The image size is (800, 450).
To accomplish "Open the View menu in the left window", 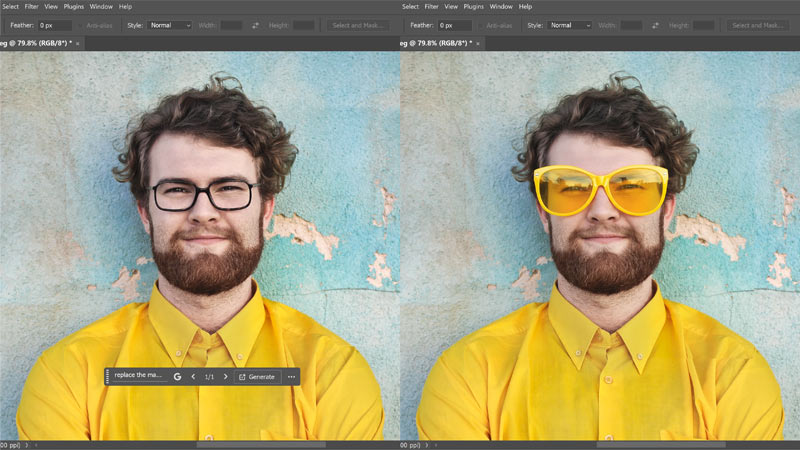I will [51, 7].
